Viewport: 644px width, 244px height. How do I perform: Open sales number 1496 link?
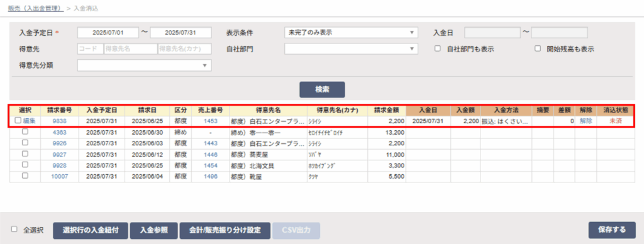point(210,177)
